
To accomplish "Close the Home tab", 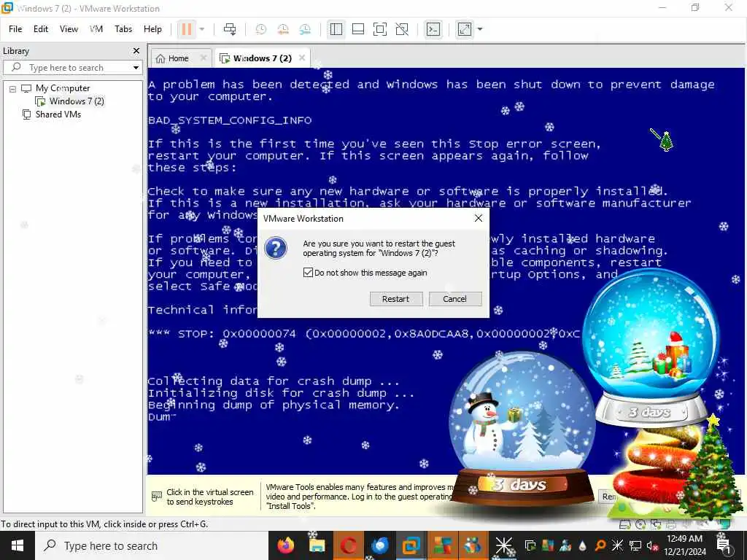I will [204, 58].
